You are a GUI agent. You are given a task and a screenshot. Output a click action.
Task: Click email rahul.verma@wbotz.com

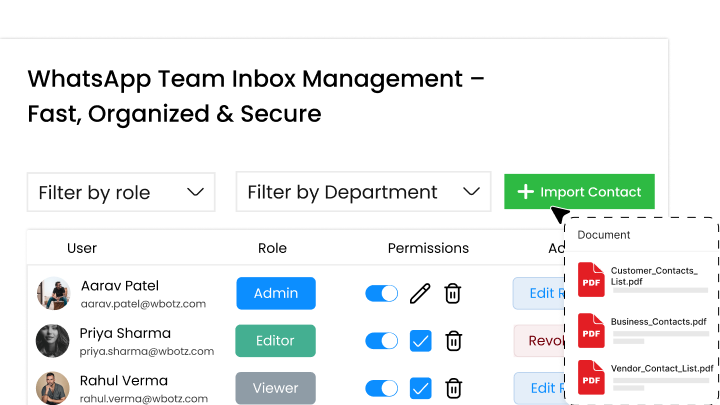[x=144, y=399]
